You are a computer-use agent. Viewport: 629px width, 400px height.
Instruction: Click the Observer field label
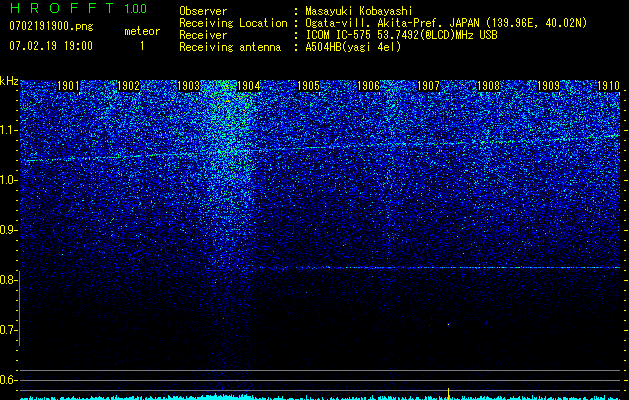(x=203, y=11)
